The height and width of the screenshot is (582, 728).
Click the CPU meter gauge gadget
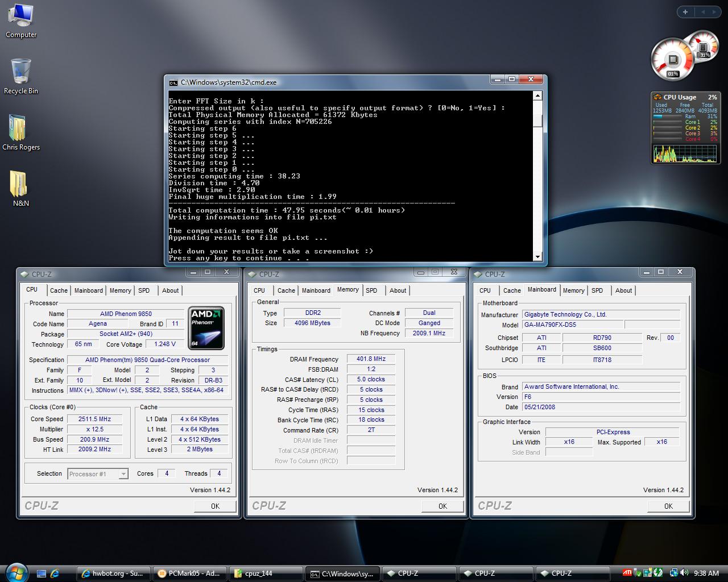(x=673, y=60)
